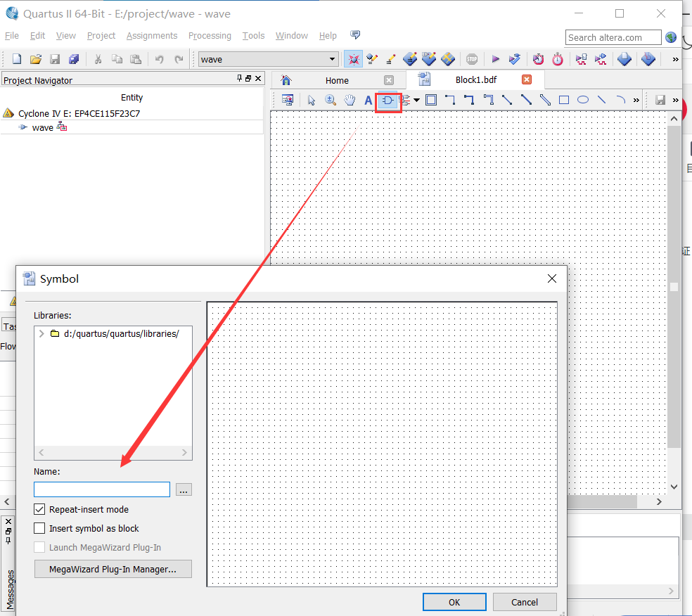Float the Project Navigator panel

248,78
